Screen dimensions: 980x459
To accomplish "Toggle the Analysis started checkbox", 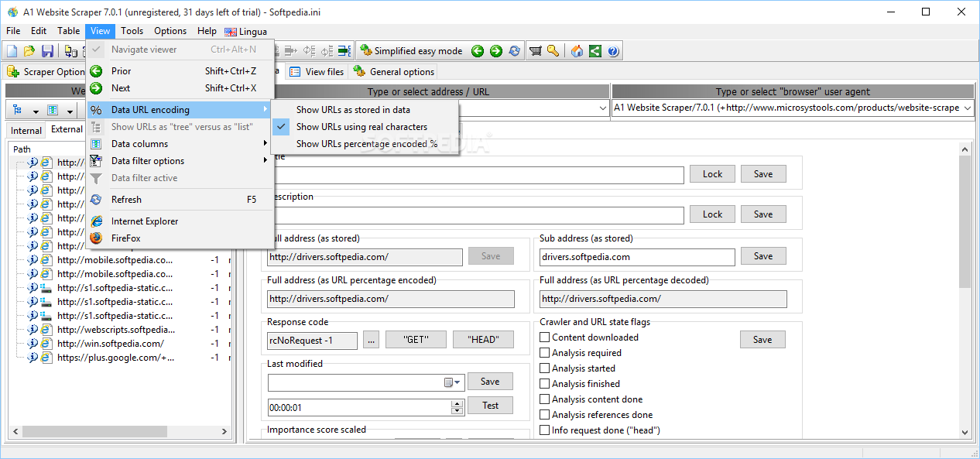I will (x=545, y=368).
